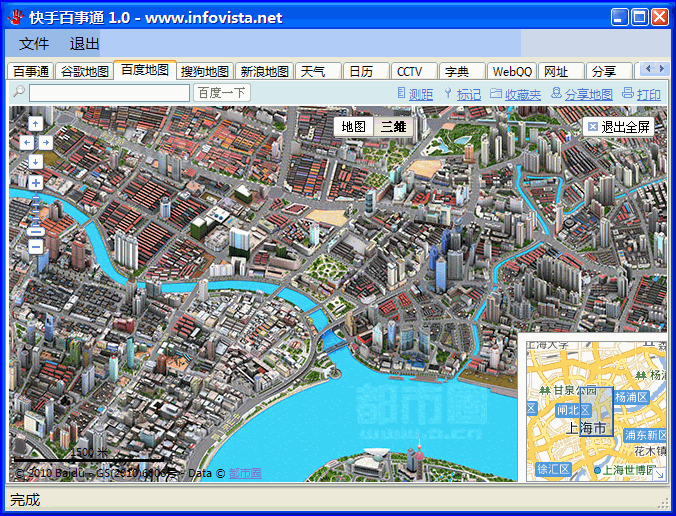676x516 pixels.
Task: Click the blue viewport rectangle in mini-map
Action: (x=596, y=411)
